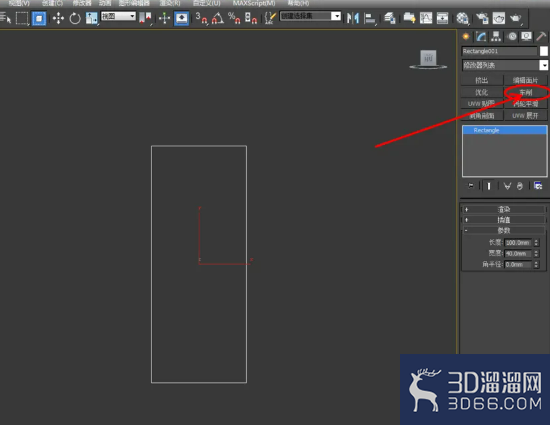Open the Rendering (R) menu
Image resolution: width=550 pixels, height=425 pixels.
click(170, 3)
